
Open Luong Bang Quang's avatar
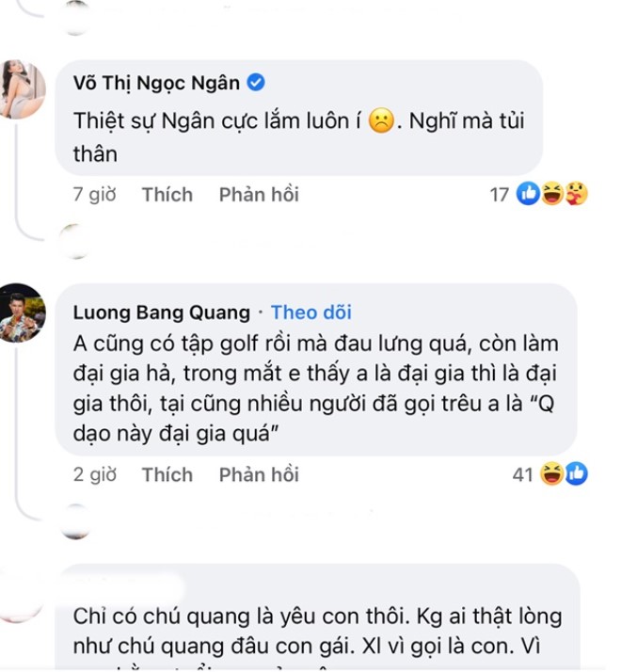click(x=23, y=312)
